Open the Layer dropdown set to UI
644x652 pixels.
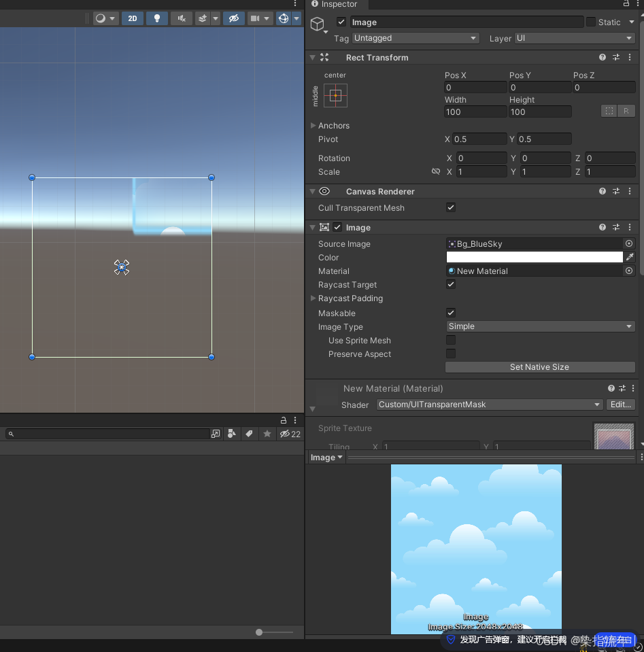[x=575, y=38]
